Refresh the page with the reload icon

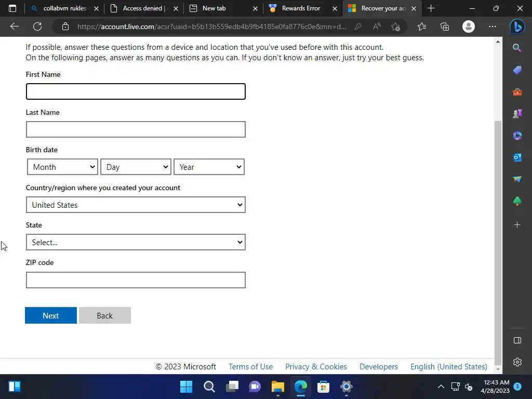tap(37, 26)
